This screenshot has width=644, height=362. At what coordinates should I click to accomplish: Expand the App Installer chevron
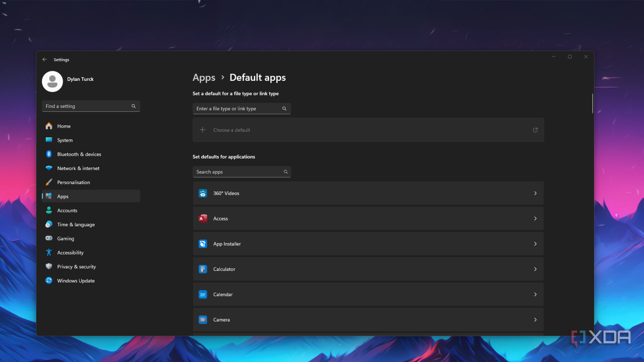pyautogui.click(x=535, y=244)
